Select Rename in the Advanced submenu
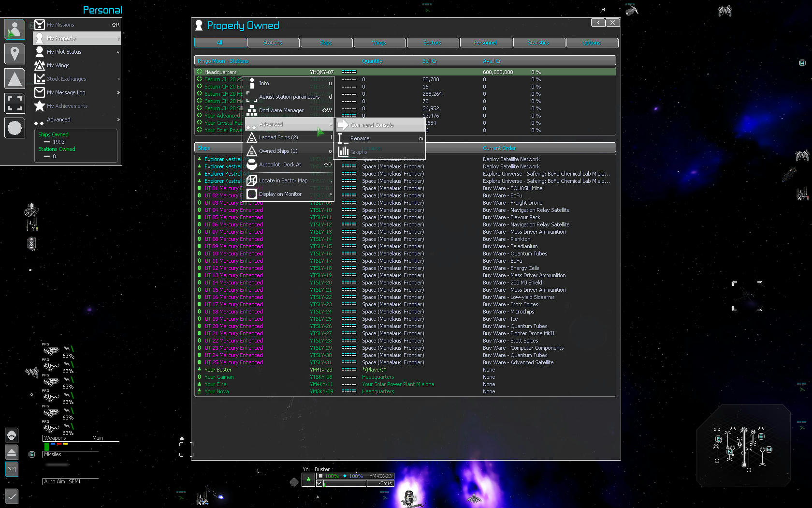812x508 pixels. pyautogui.click(x=381, y=138)
